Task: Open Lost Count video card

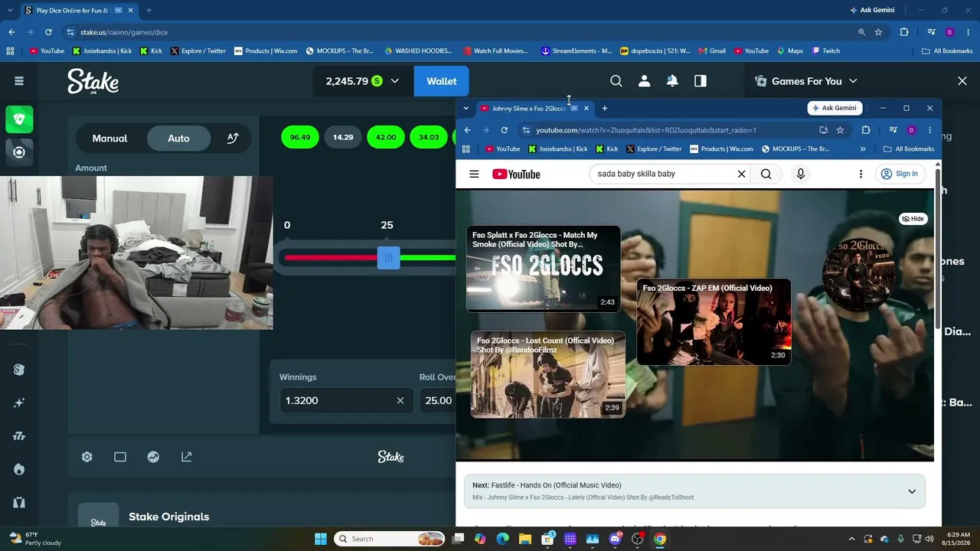Action: (x=548, y=374)
